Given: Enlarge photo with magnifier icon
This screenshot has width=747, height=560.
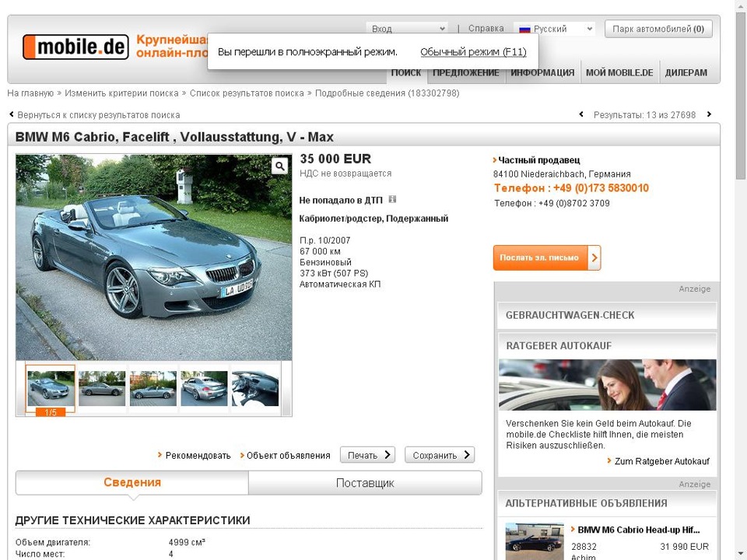Looking at the screenshot, I should click(279, 166).
